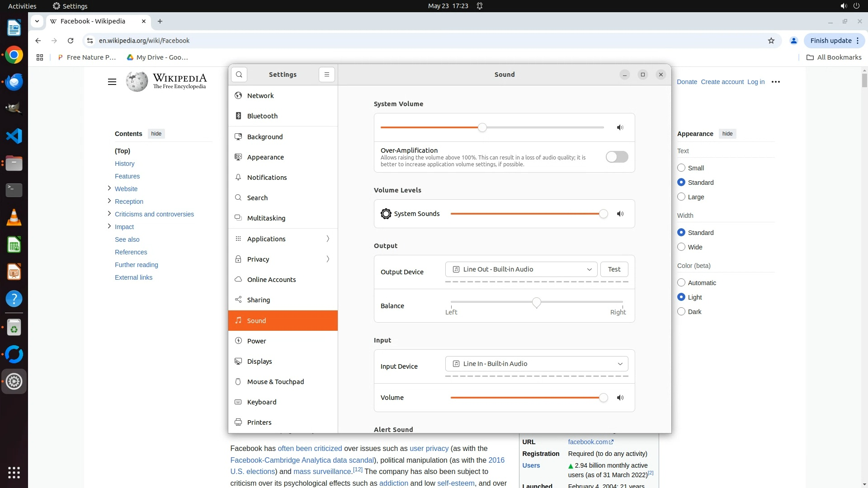This screenshot has height=488, width=868.
Task: Open VLC media player from the dock
Action: point(14,218)
